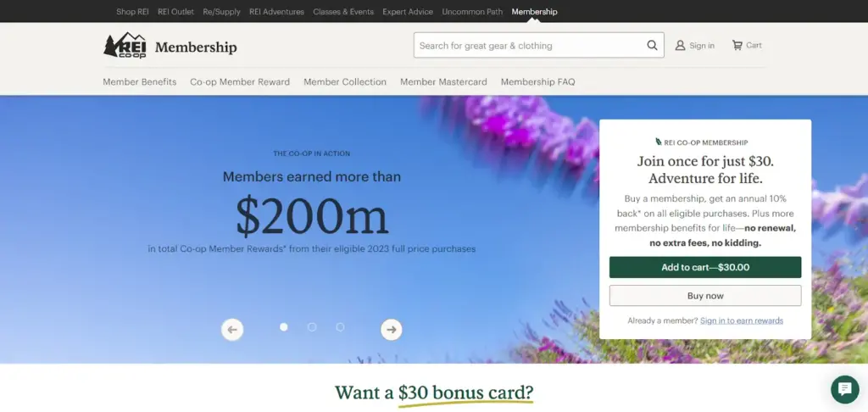Image resolution: width=868 pixels, height=412 pixels.
Task: Click Add to cart—$30.00 button
Action: pyautogui.click(x=704, y=267)
